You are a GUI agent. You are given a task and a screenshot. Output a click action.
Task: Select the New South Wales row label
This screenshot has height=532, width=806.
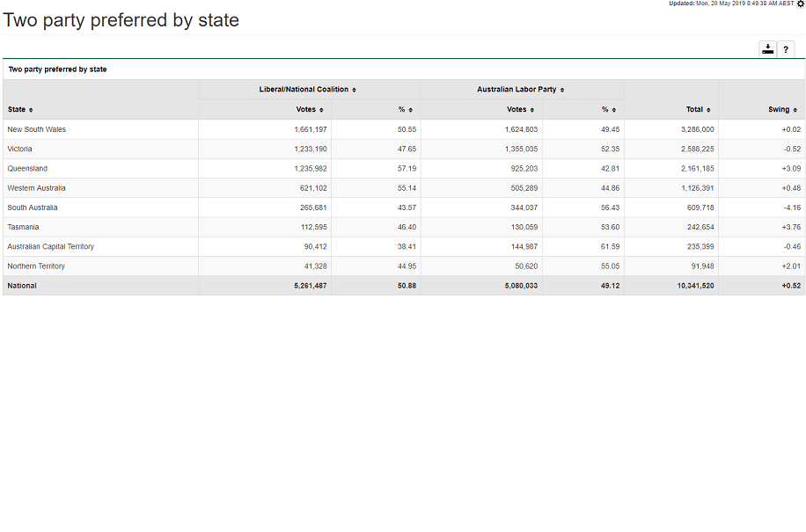37,129
